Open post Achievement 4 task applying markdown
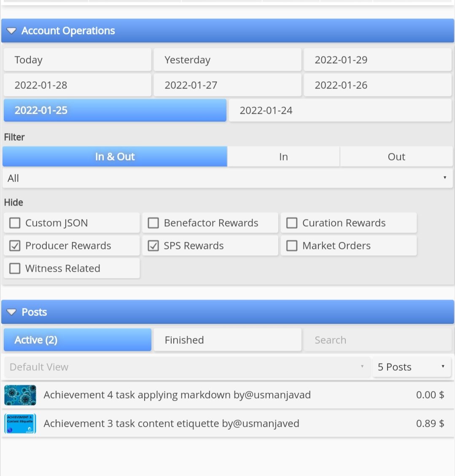This screenshot has width=455, height=476. pyautogui.click(x=177, y=395)
